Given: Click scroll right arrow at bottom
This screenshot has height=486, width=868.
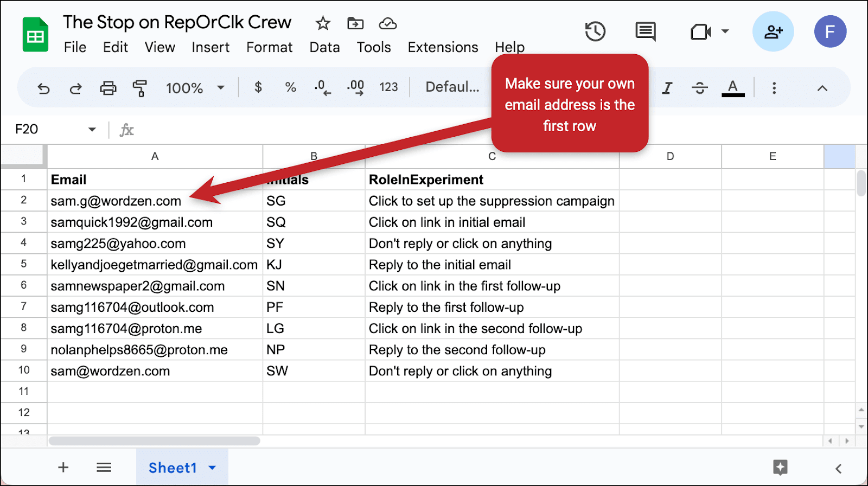Looking at the screenshot, I should 847,441.
